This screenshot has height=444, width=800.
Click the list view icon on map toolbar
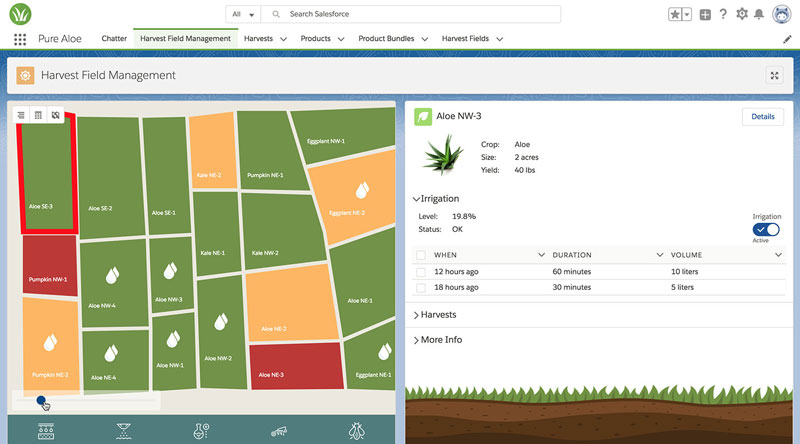click(21, 115)
